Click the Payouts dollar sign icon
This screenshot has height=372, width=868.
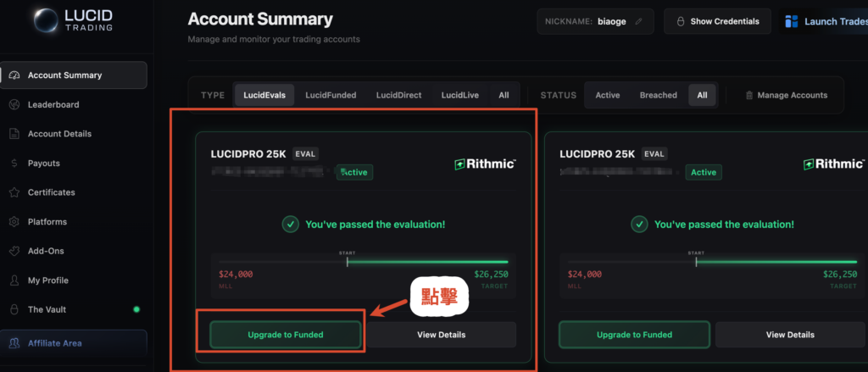[x=14, y=163]
